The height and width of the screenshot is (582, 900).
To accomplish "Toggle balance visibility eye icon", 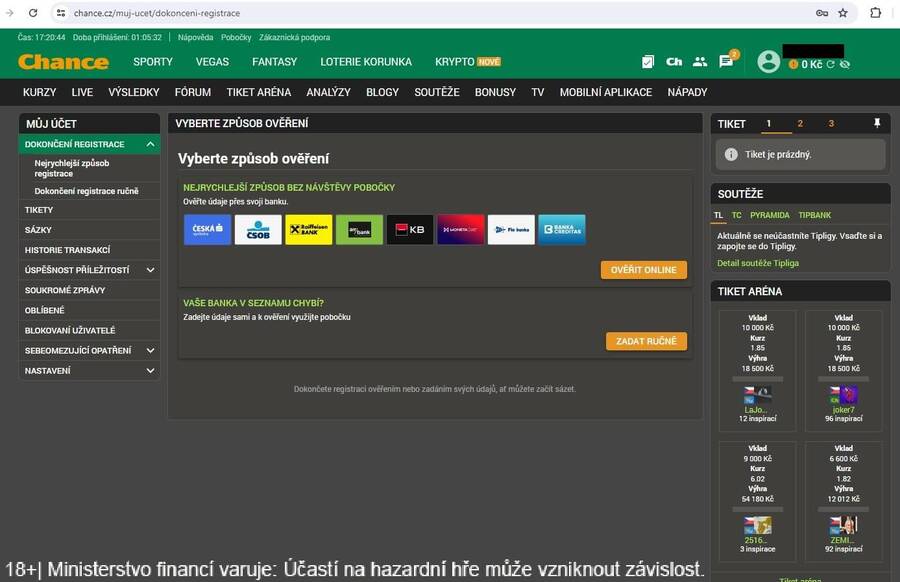I will (x=844, y=64).
